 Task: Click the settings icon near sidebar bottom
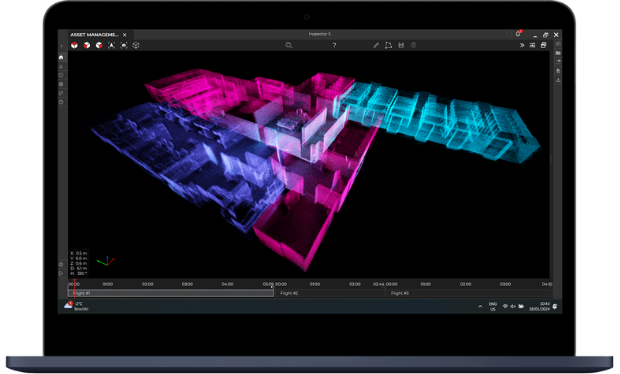pos(61,264)
